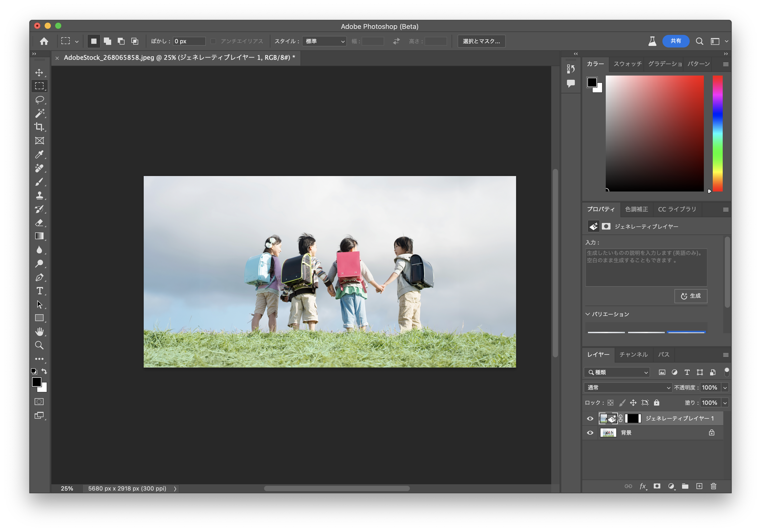Open the marquee tool preset dropdown arrow
761x532 pixels.
point(77,41)
